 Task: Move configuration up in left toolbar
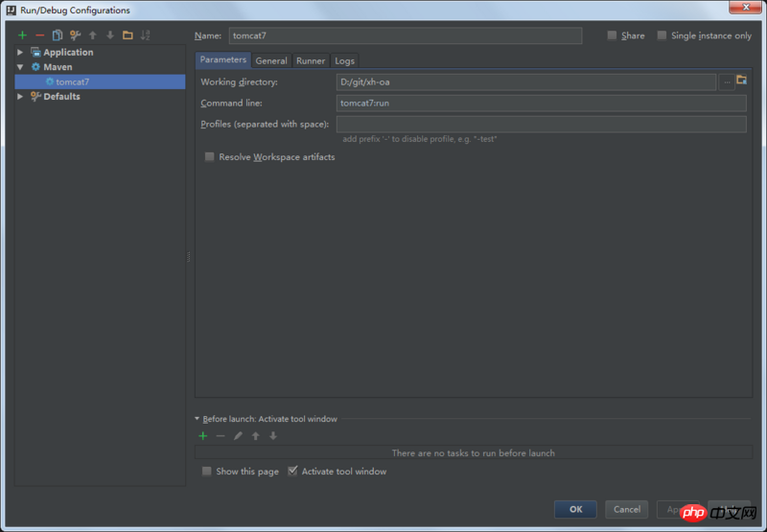[92, 35]
